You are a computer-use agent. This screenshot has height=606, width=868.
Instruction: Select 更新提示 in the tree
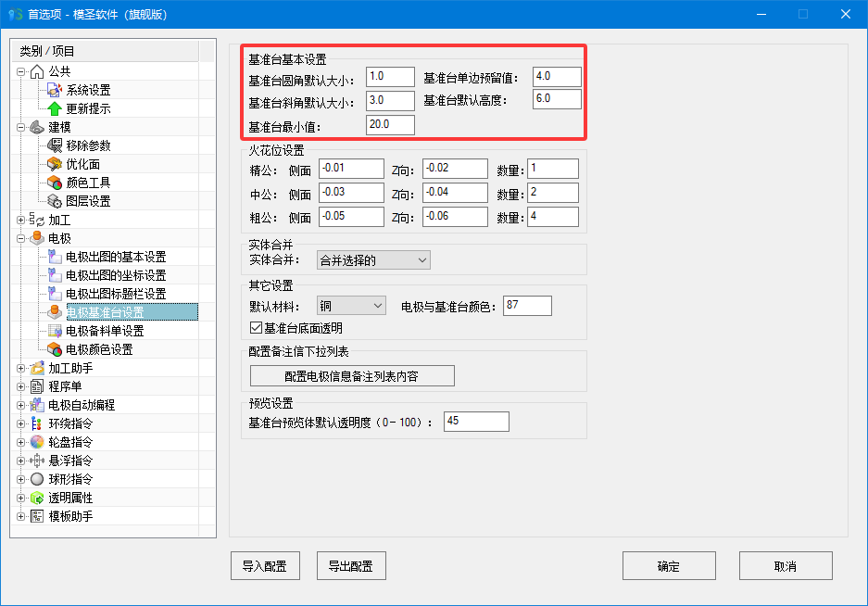[89, 108]
